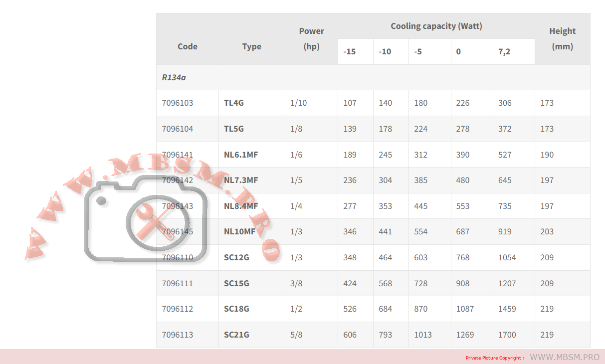The width and height of the screenshot is (605, 364).
Task: Click the 5/8 hp power cell
Action: coord(296,335)
